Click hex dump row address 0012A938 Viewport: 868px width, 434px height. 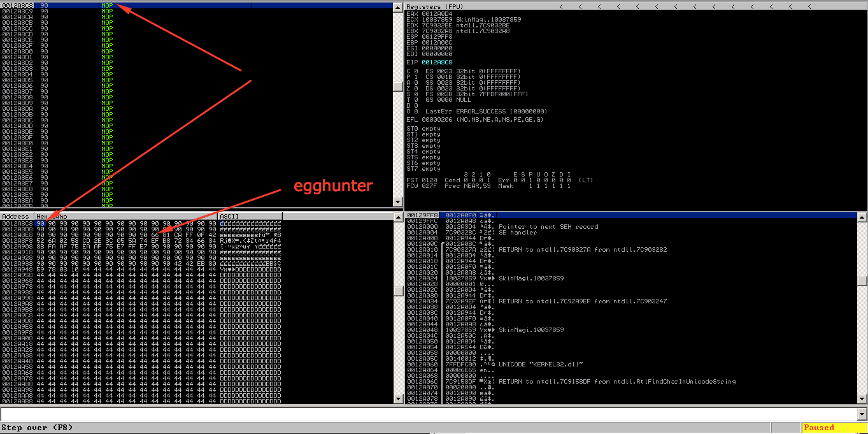pyautogui.click(x=17, y=264)
